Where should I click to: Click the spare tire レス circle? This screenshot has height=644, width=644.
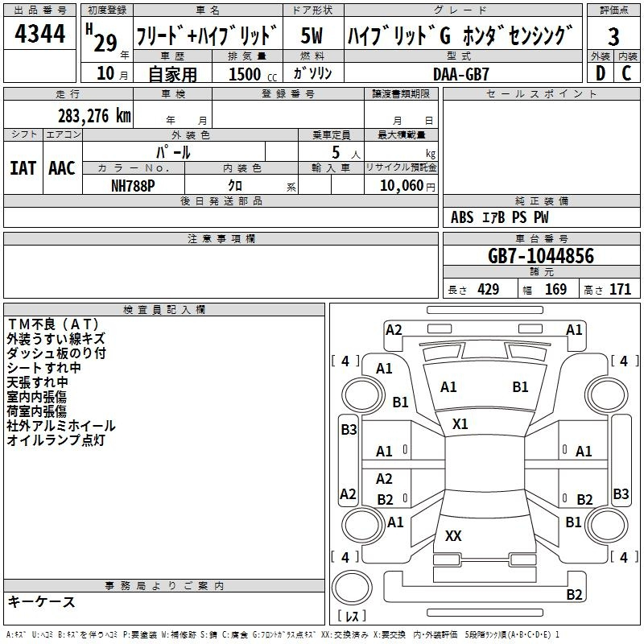(x=352, y=587)
